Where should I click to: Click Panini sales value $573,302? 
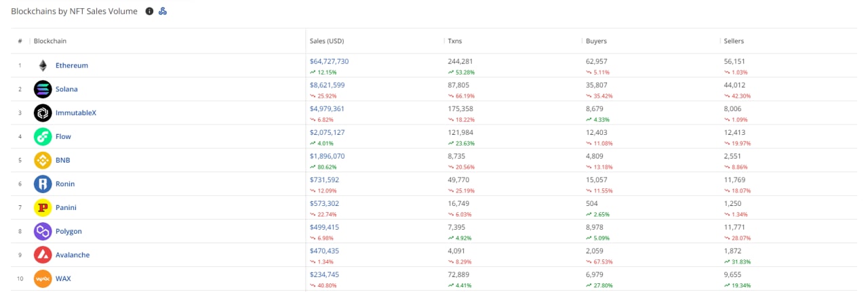[x=325, y=203]
